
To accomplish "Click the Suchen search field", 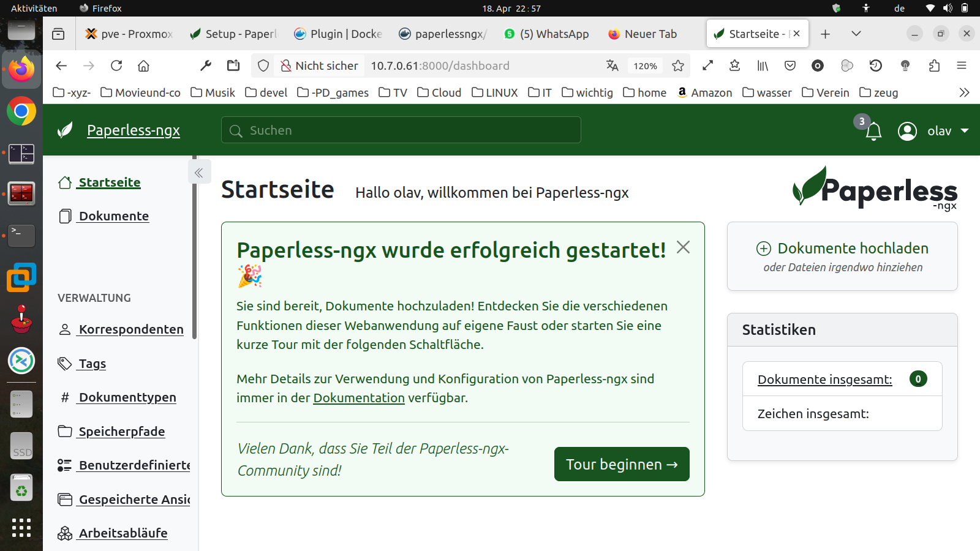I will coord(401,130).
